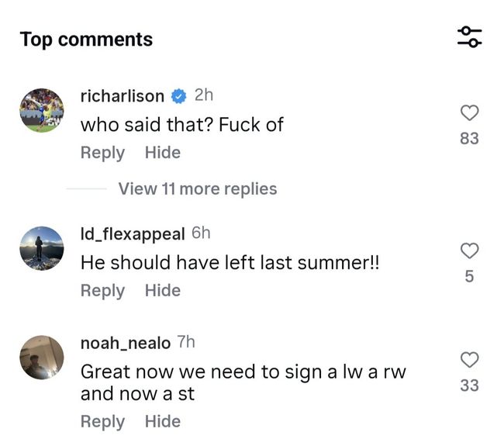Open noah_nealo's profile picture
Screen dimensions: 504x439
[41, 357]
